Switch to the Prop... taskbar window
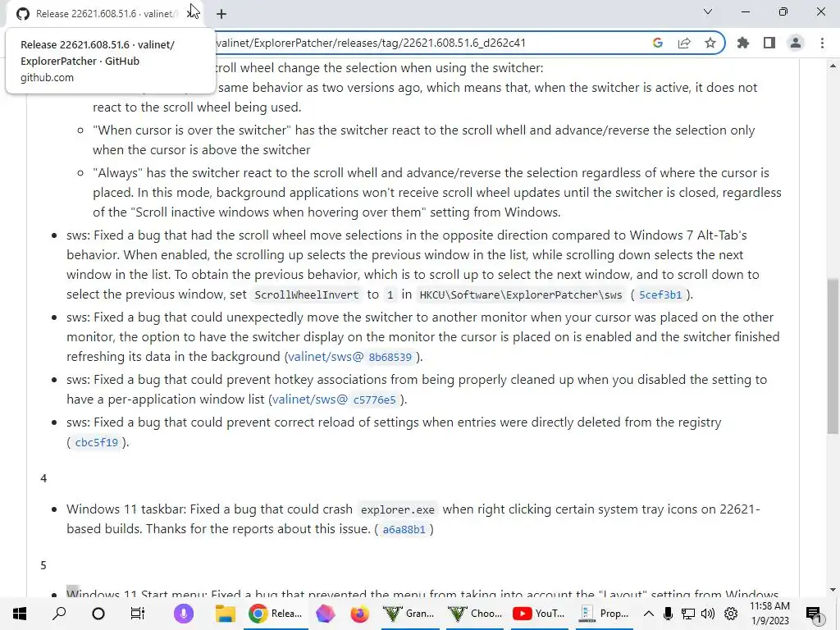840x630 pixels. [605, 614]
